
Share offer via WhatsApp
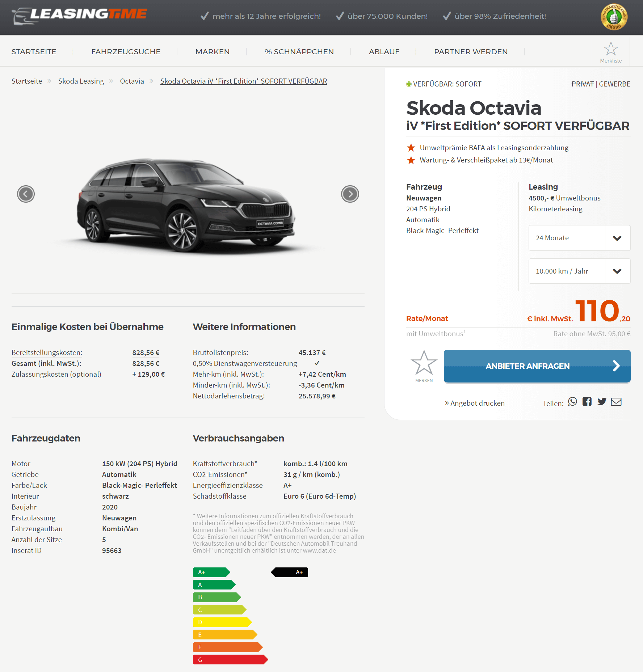point(572,402)
